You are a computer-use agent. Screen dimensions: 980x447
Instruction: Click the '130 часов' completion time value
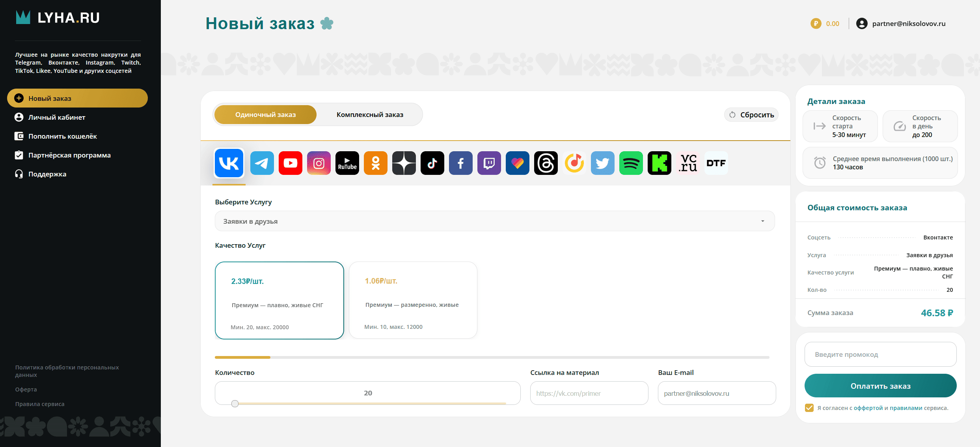click(848, 167)
